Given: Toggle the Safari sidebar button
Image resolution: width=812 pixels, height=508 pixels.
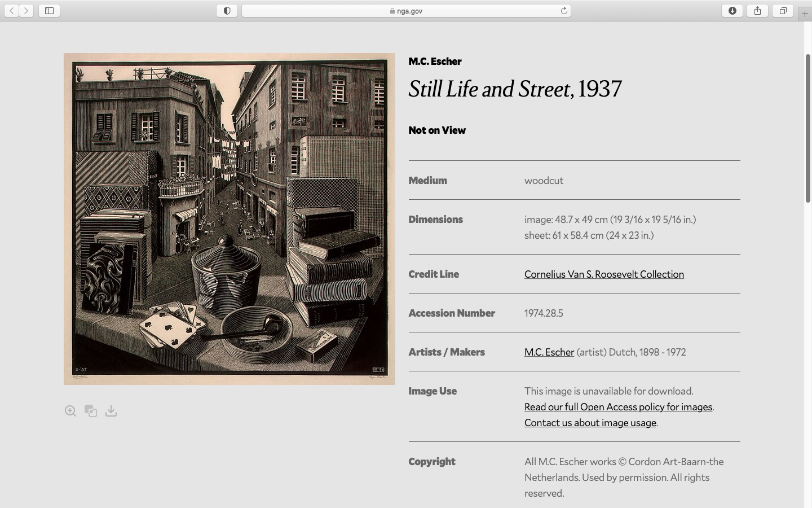Looking at the screenshot, I should click(49, 11).
